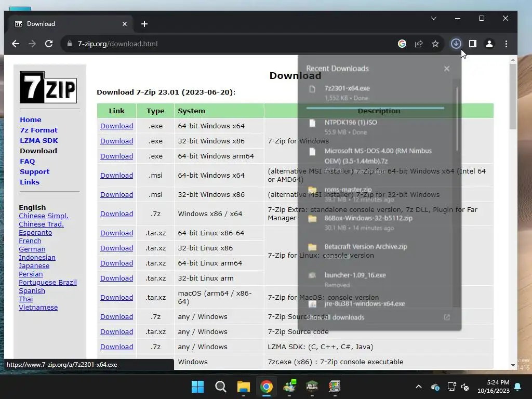Download .exe for 64-bit Windows arm64
The height and width of the screenshot is (399, 532).
[x=116, y=156]
